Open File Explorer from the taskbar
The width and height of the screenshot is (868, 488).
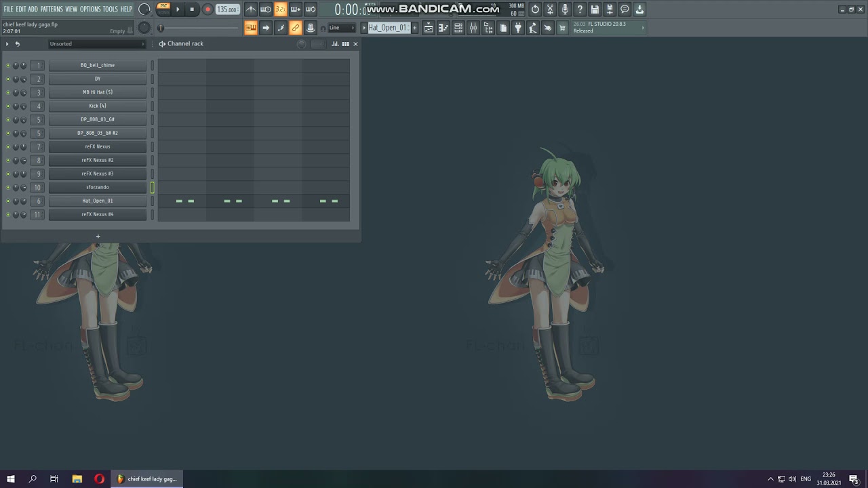(x=77, y=479)
